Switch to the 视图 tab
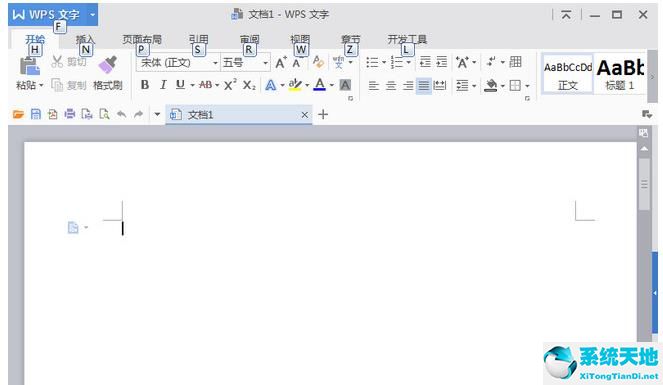This screenshot has height=385, width=663. coord(300,40)
